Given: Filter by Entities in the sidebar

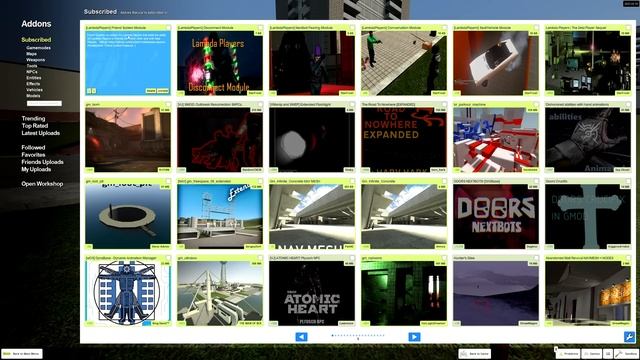Looking at the screenshot, I should click(33, 78).
